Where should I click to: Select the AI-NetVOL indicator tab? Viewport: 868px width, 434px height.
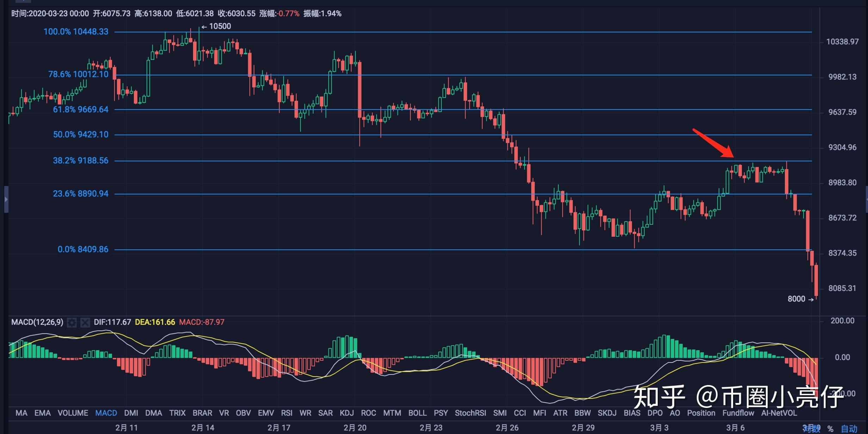[x=779, y=413]
